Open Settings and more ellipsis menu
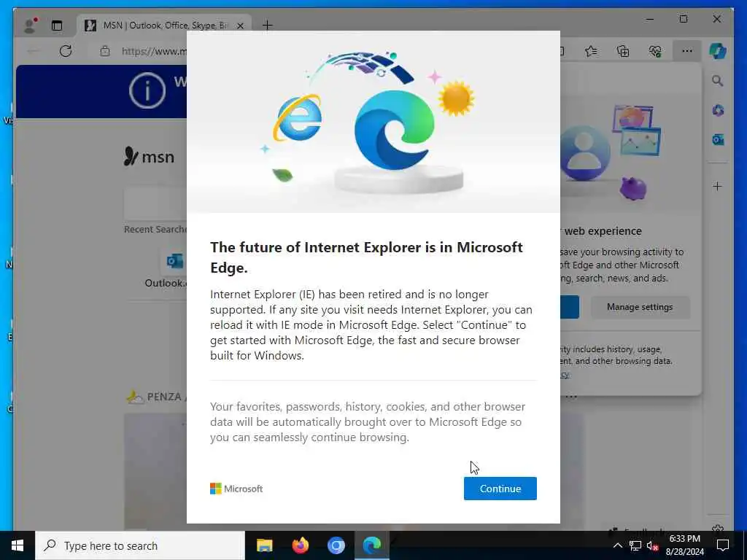 pos(686,51)
